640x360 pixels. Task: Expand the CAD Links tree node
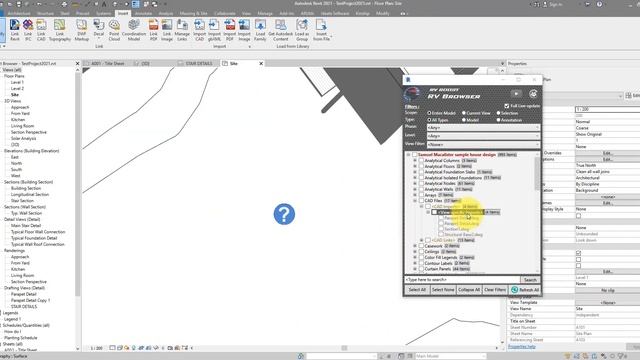point(422,240)
